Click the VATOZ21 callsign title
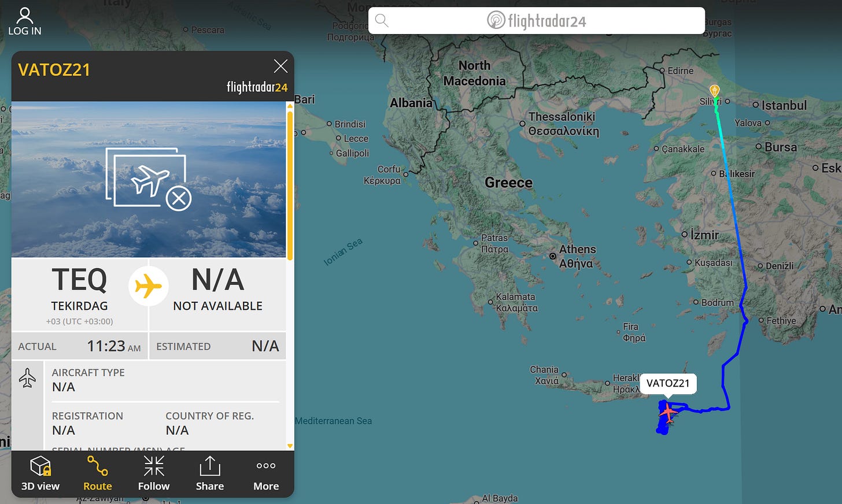Viewport: 842px width, 504px height. tap(54, 70)
